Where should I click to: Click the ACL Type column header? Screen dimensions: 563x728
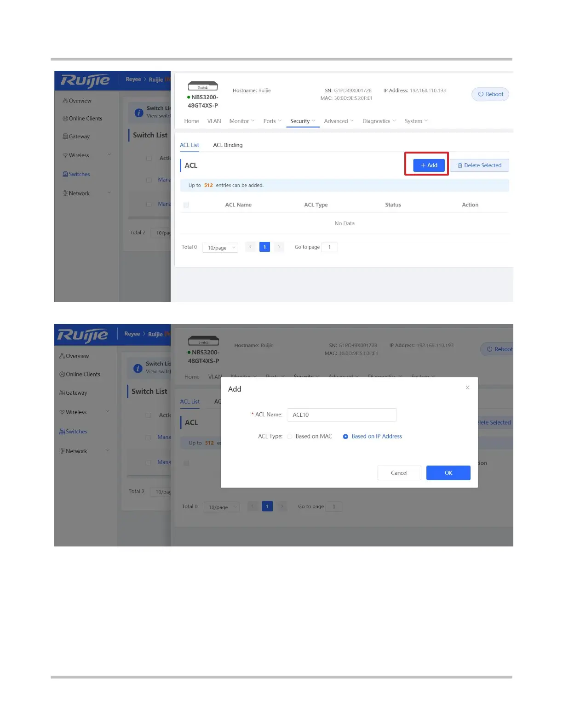(x=316, y=205)
